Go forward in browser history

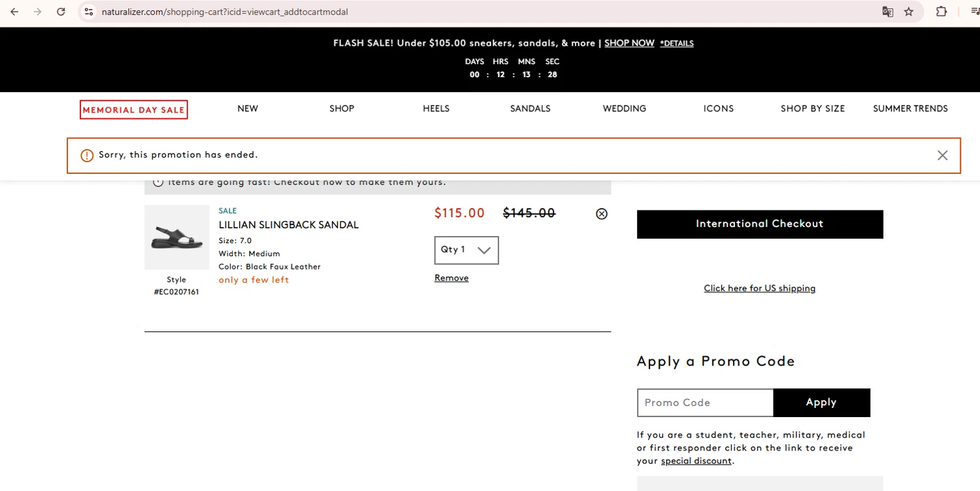pos(37,12)
